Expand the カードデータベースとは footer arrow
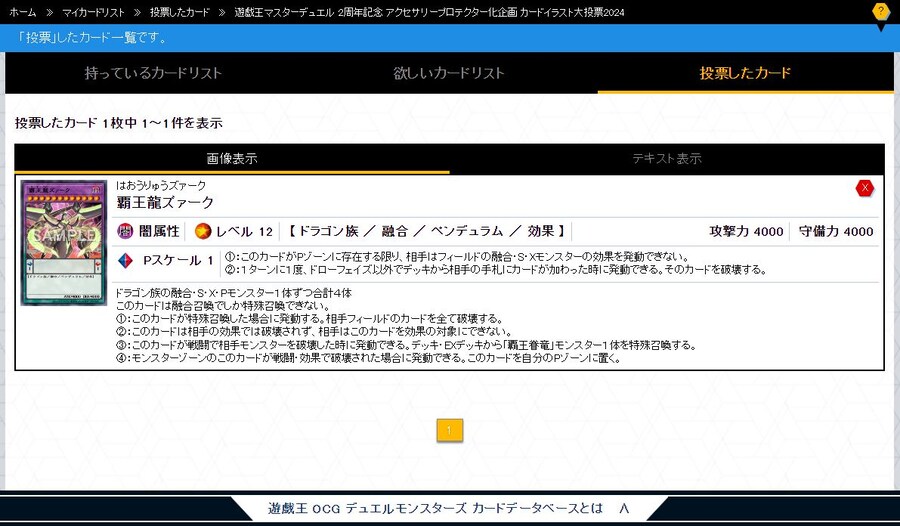900x526 pixels. (624, 508)
